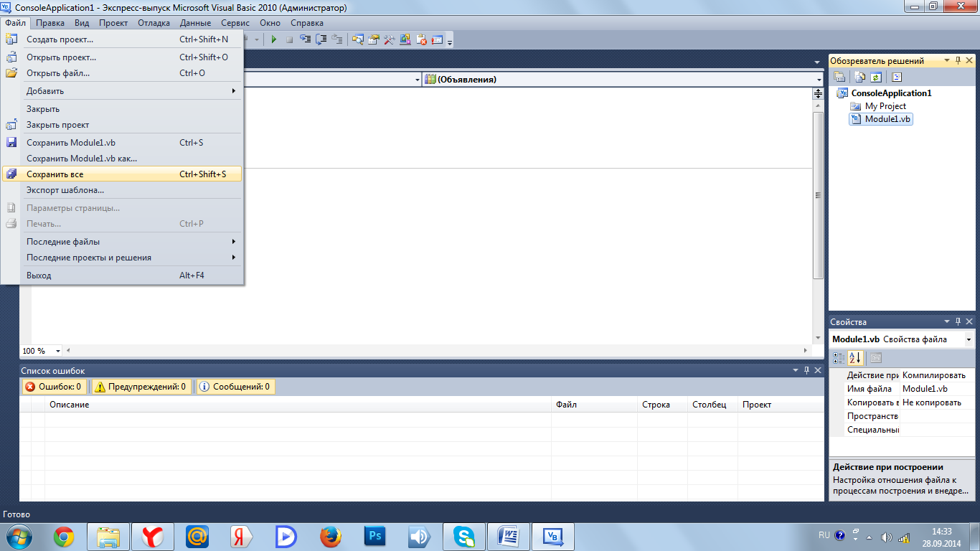Choose Сохранить Module1.vb как... item
The image size is (980, 551).
point(122,159)
